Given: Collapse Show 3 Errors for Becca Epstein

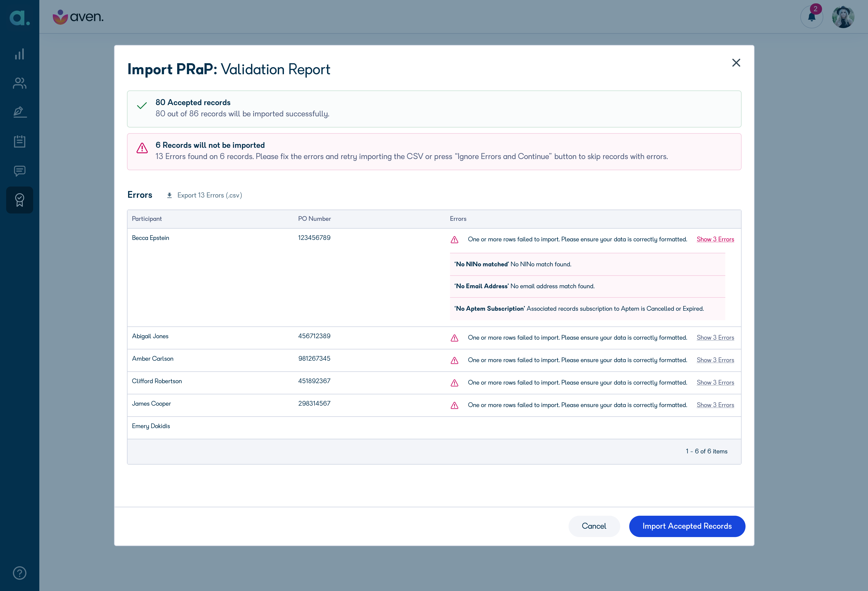Looking at the screenshot, I should (x=715, y=239).
